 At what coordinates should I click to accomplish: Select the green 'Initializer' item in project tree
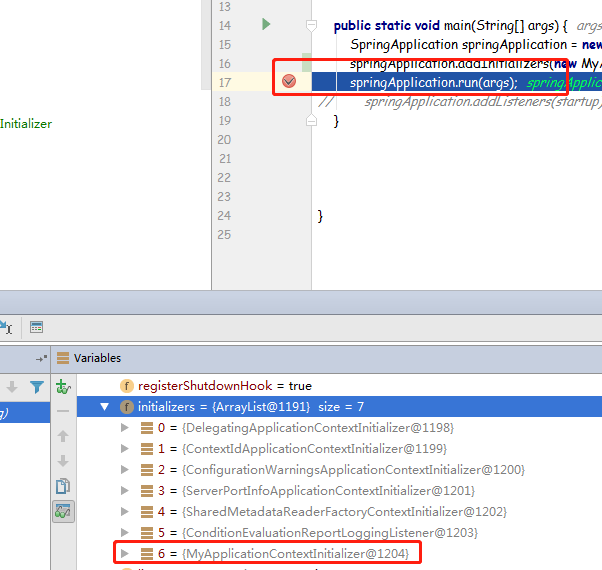click(x=26, y=124)
